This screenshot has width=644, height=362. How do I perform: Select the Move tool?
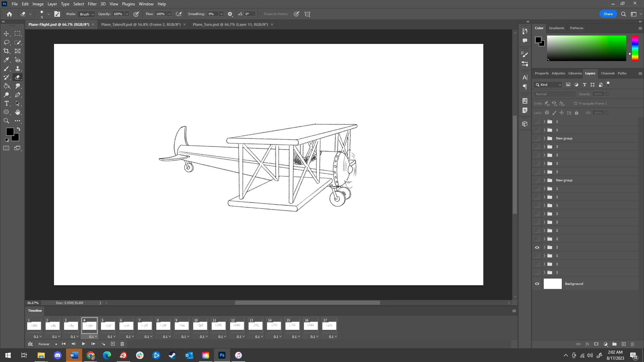click(6, 34)
